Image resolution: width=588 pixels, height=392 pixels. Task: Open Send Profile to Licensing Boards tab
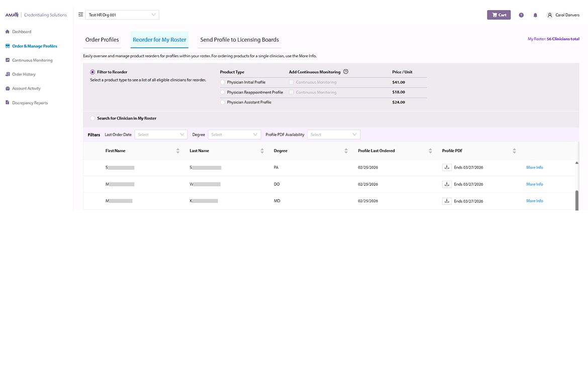[239, 40]
